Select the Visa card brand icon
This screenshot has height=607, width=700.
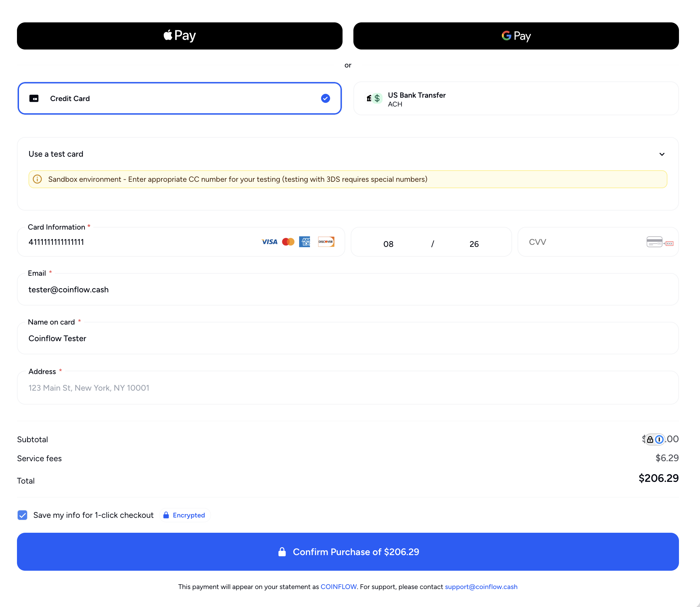coord(269,242)
